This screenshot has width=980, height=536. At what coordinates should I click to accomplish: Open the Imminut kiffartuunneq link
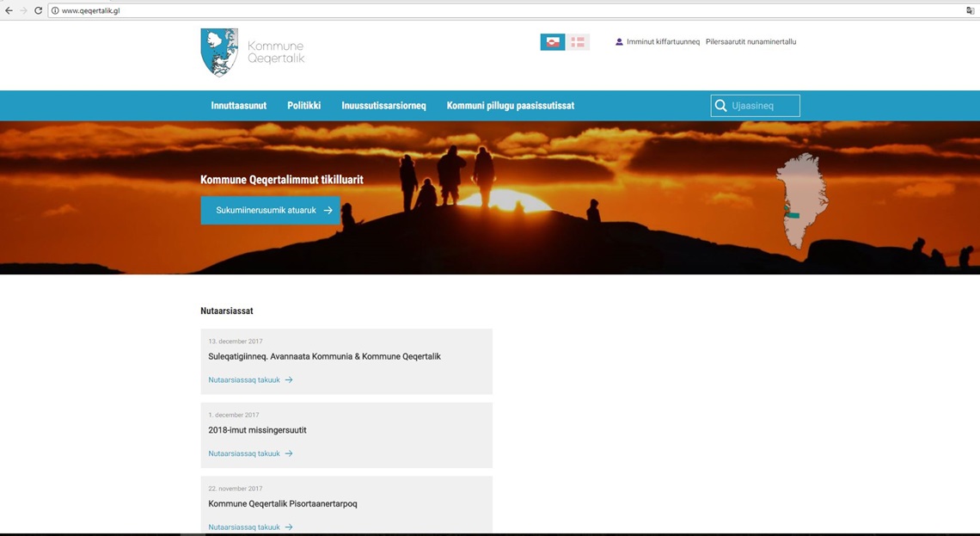click(663, 42)
